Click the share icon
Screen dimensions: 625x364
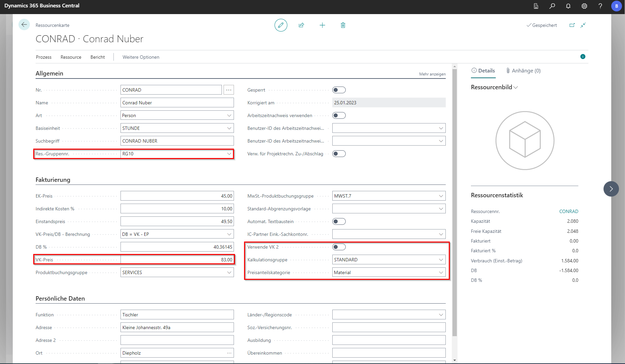click(x=301, y=25)
